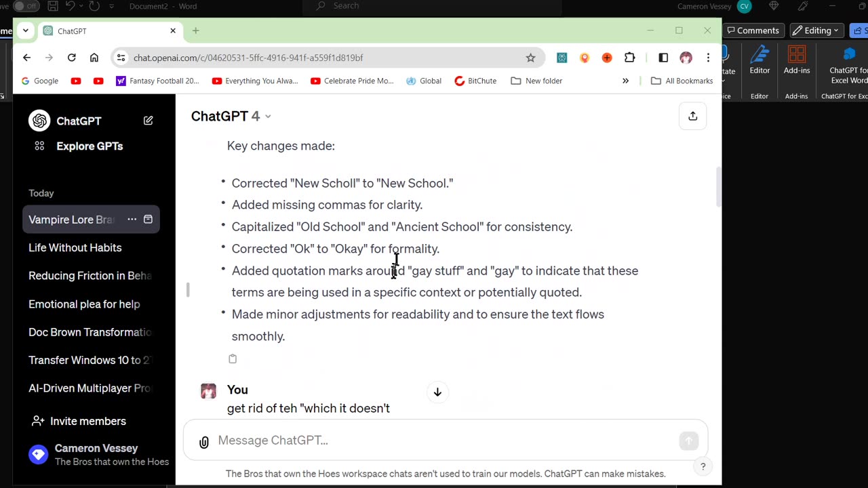Open the Chrome profile avatar
This screenshot has width=868, height=488.
(x=686, y=58)
